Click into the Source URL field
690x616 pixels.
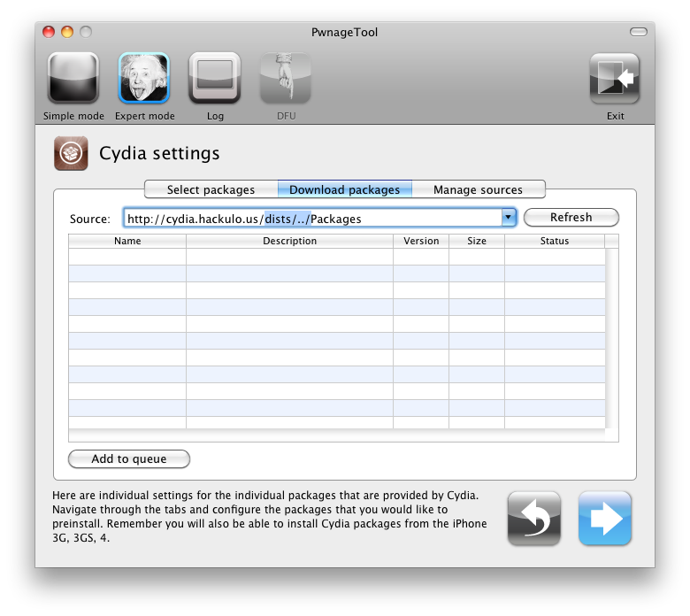coord(312,218)
